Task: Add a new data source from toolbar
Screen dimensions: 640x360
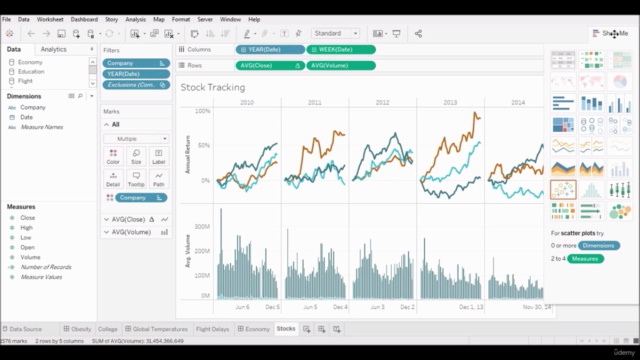Action: (x=76, y=34)
